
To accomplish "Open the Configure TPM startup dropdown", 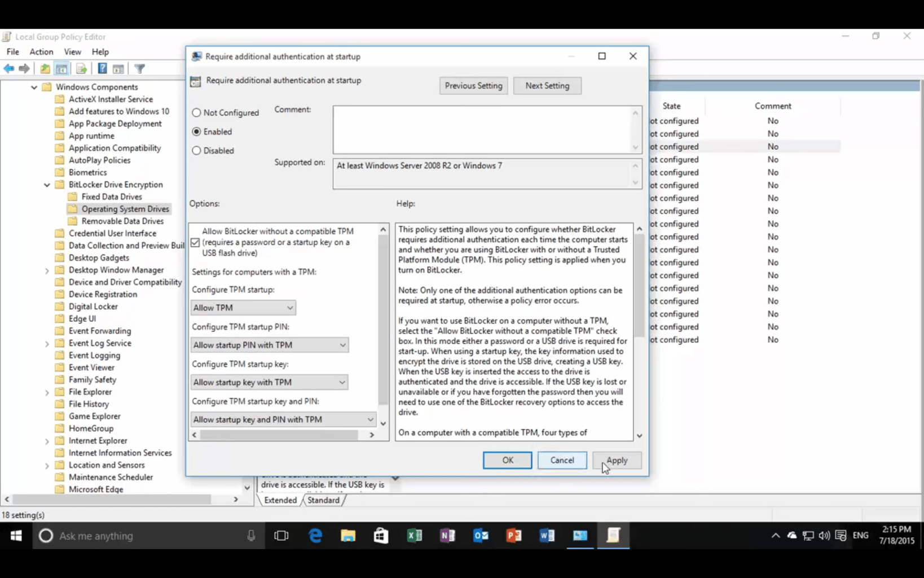I will click(243, 308).
